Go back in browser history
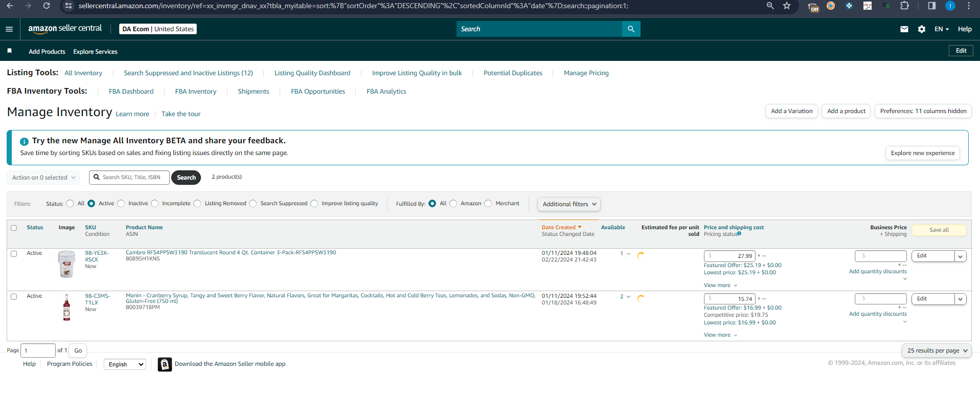Screen dimensions: 980x416 tap(10, 6)
